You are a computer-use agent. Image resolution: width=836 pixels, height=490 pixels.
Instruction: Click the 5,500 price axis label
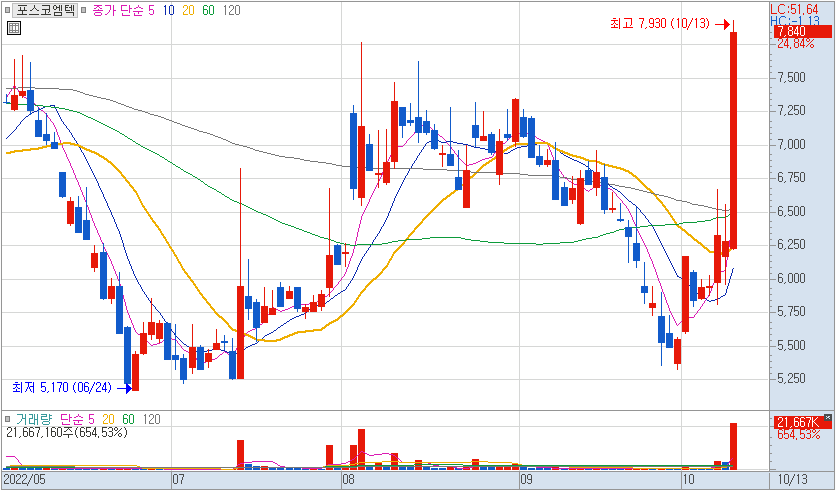tap(791, 346)
